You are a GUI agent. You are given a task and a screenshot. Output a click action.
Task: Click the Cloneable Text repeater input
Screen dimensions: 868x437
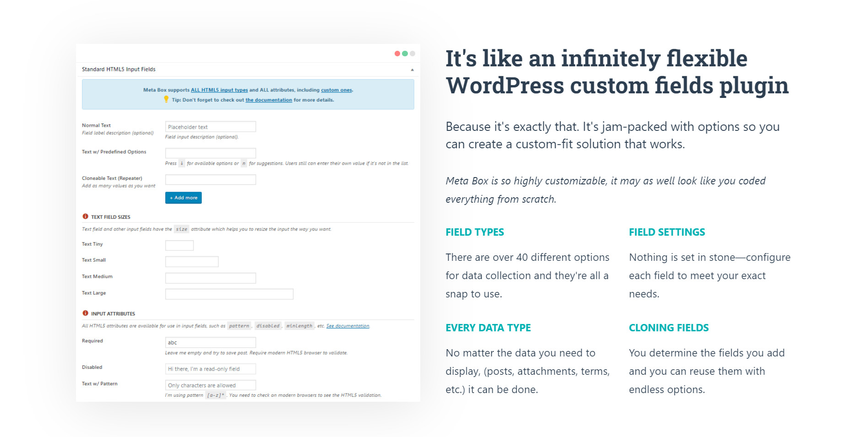point(210,179)
